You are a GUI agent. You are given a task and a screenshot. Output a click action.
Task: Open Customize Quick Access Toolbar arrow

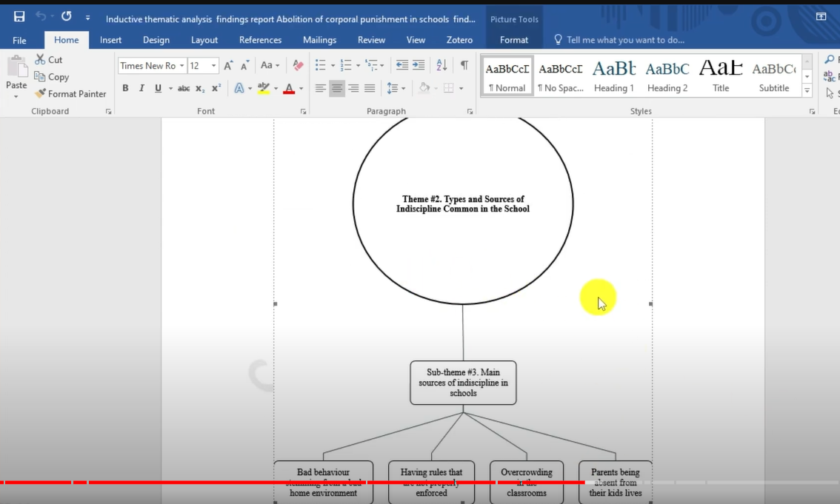pyautogui.click(x=88, y=18)
